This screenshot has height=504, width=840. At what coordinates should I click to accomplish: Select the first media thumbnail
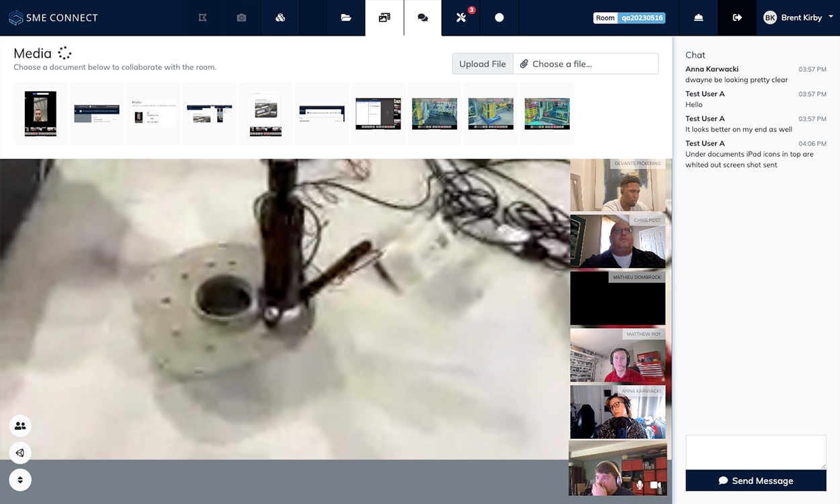click(40, 114)
